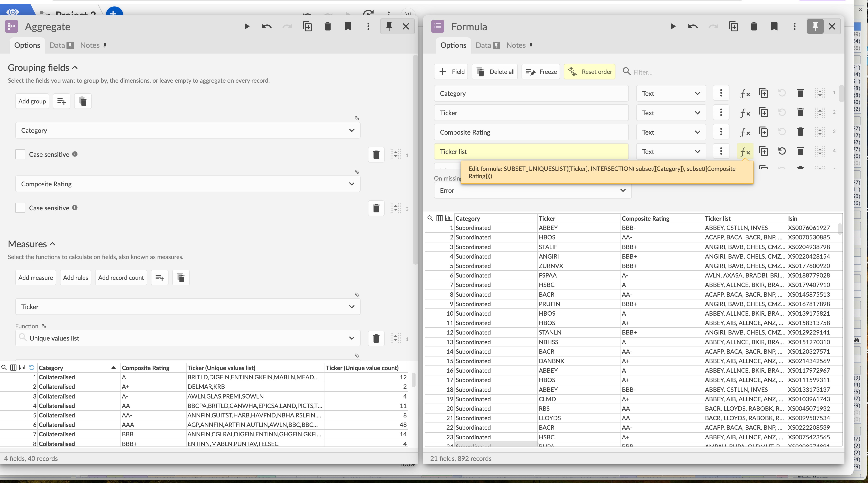Viewport: 868px width, 483px height.
Task: Open column chooser in Aggregate data table
Action: (x=13, y=368)
